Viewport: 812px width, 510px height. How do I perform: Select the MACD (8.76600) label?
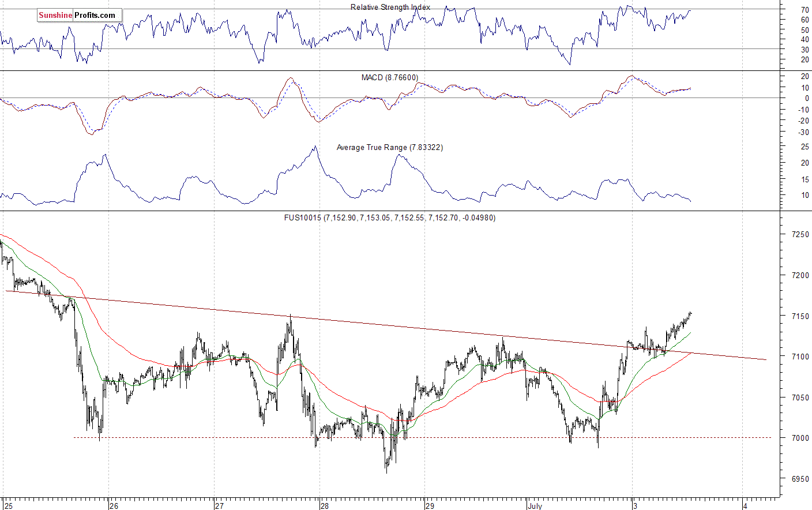coord(390,77)
